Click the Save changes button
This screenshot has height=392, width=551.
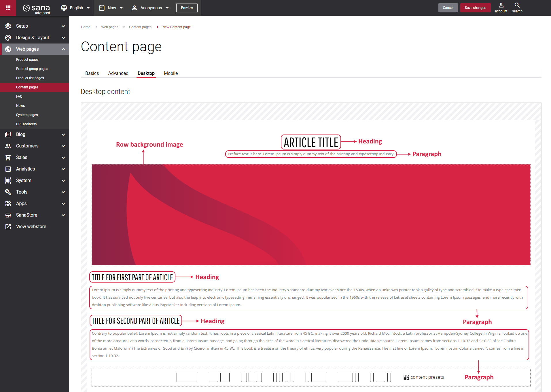click(475, 8)
